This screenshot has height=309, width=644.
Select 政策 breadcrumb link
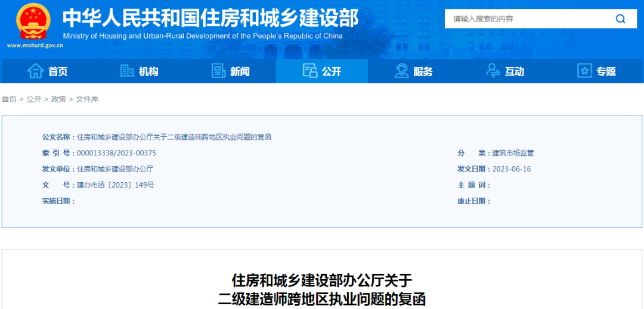[58, 99]
